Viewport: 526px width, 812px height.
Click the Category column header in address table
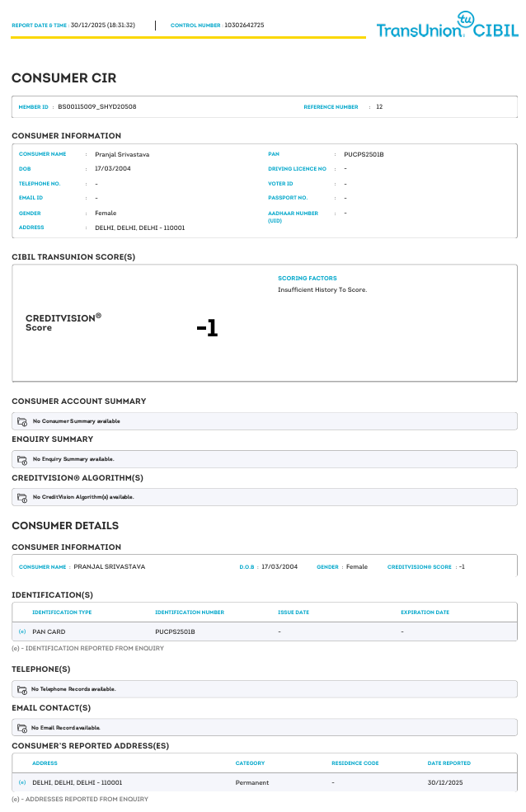click(x=250, y=763)
